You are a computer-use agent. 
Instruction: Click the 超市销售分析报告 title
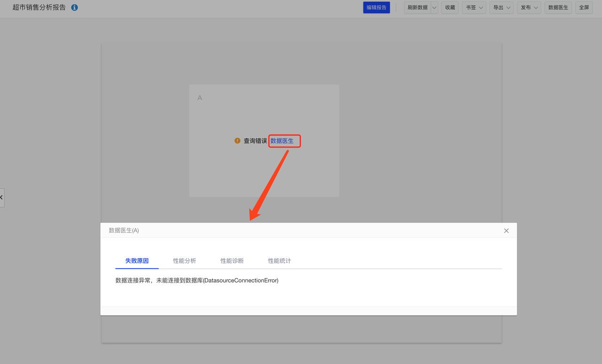pos(39,8)
